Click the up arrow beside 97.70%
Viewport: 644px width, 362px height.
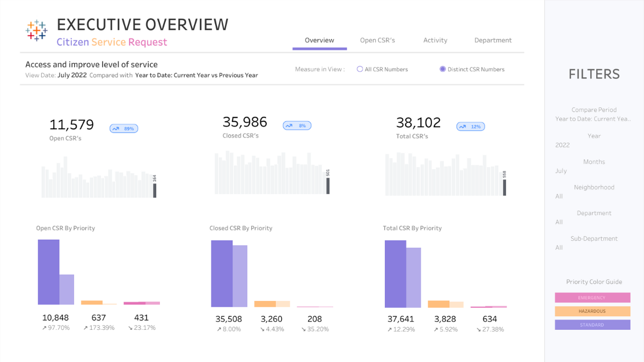(45, 328)
